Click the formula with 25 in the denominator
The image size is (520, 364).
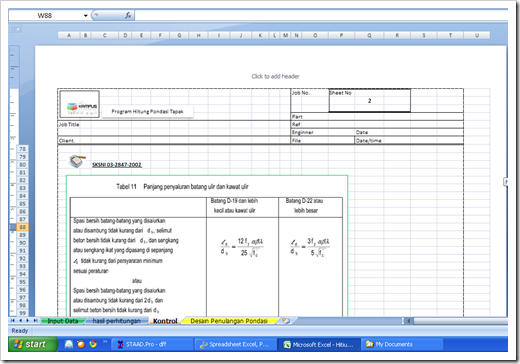click(242, 247)
